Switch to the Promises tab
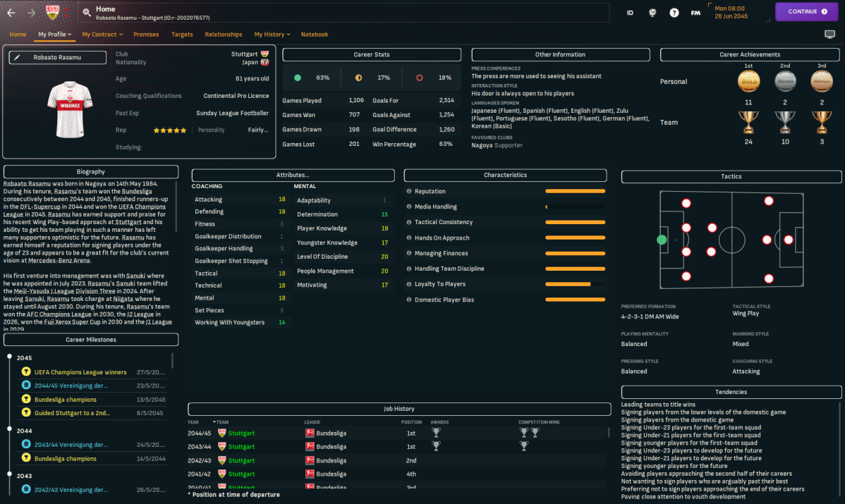The image size is (845, 504). 146,35
